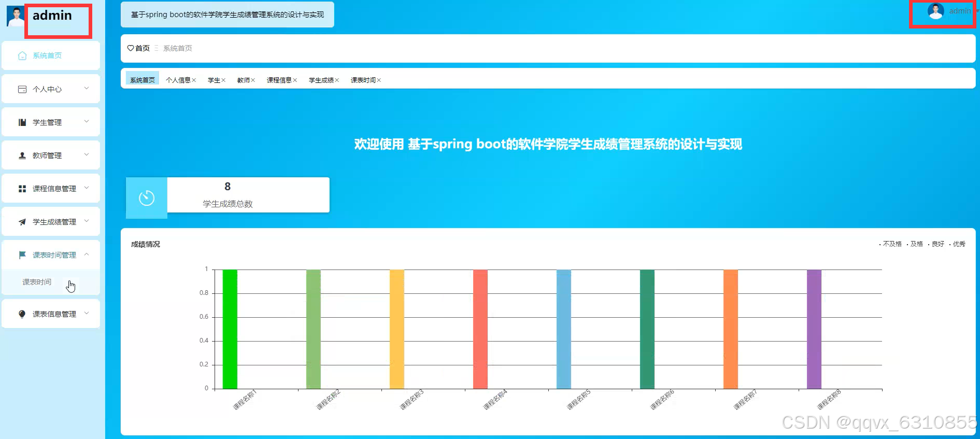The image size is (980, 439).
Task: Click the person icon beside 教师管理
Action: coord(22,155)
